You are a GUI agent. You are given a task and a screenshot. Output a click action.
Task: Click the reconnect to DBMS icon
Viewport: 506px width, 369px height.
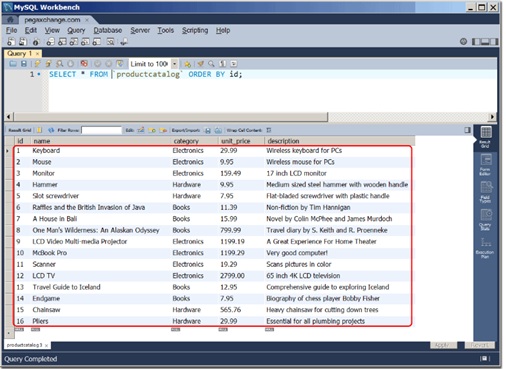(124, 42)
